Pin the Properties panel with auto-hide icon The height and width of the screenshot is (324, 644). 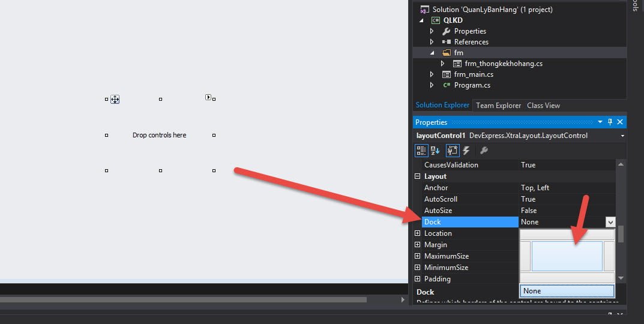point(610,122)
